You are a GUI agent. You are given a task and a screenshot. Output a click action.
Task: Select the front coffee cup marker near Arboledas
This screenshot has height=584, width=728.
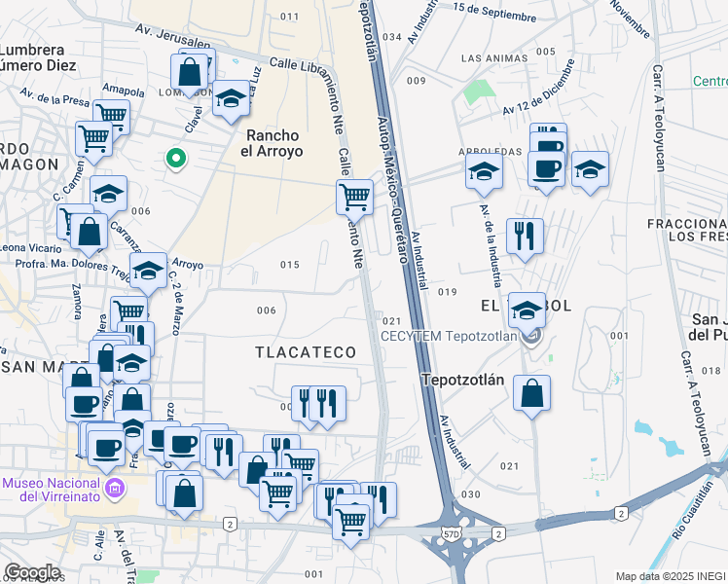(546, 172)
